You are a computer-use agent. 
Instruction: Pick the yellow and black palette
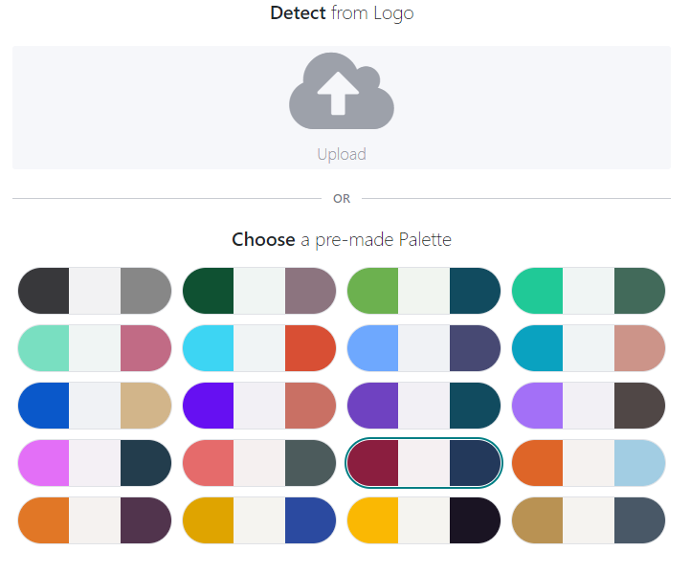point(424,520)
